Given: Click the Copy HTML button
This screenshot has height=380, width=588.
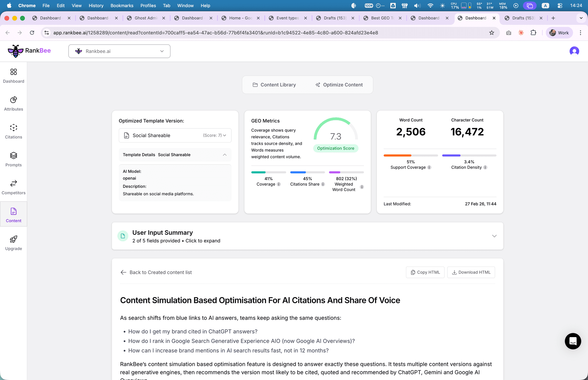Looking at the screenshot, I should [x=425, y=272].
